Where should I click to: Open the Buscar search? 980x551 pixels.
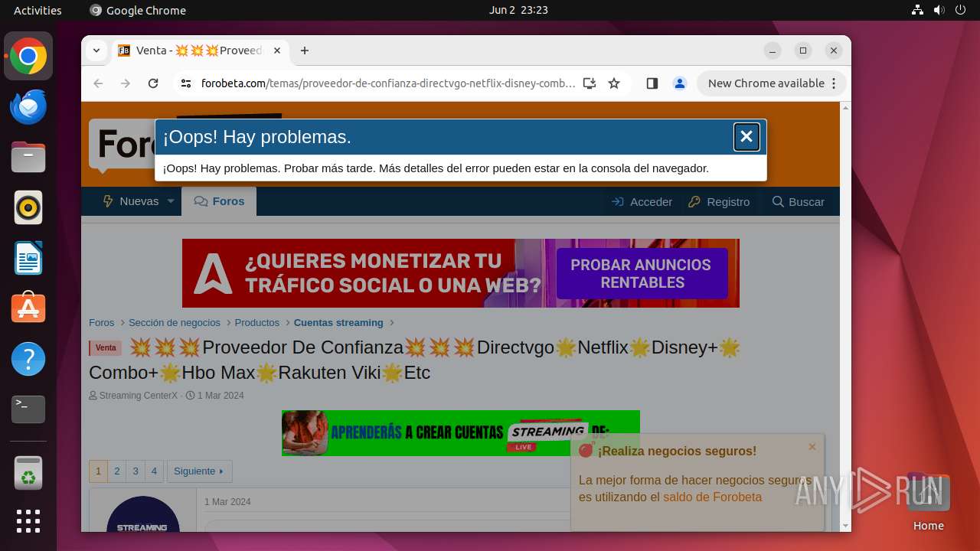(799, 202)
